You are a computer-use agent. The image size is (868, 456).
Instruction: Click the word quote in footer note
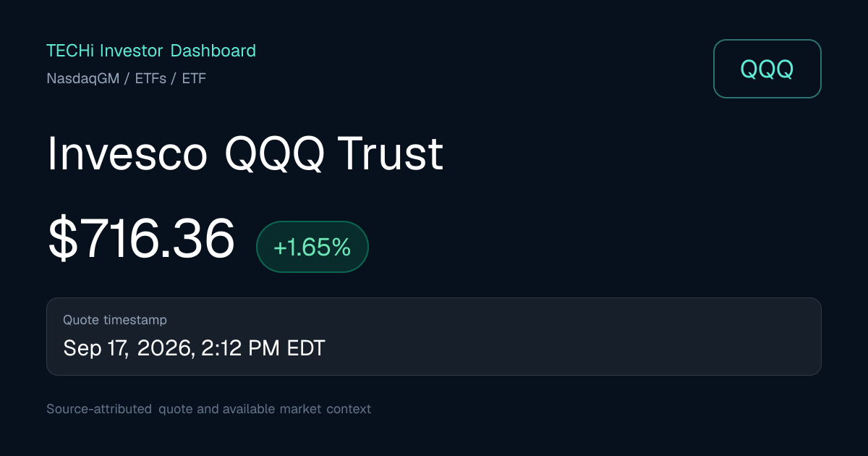pos(176,409)
